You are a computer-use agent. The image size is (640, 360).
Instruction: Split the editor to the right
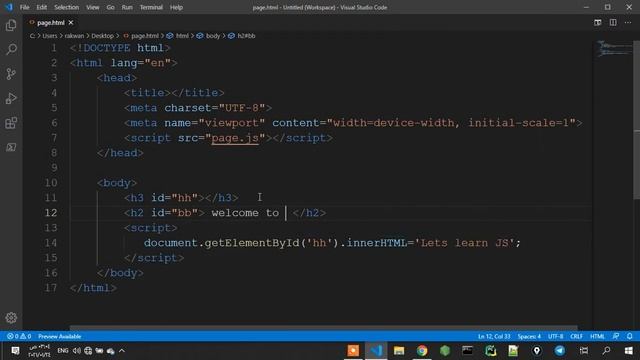[x=613, y=22]
